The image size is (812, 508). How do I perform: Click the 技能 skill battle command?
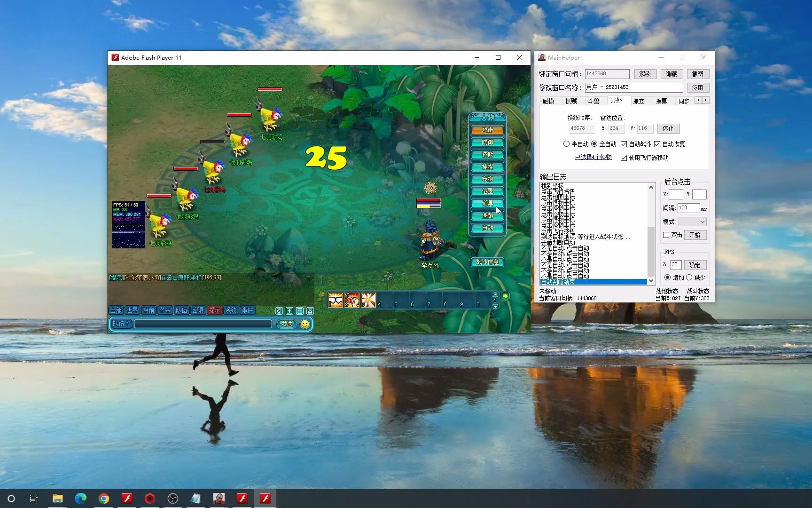[488, 154]
